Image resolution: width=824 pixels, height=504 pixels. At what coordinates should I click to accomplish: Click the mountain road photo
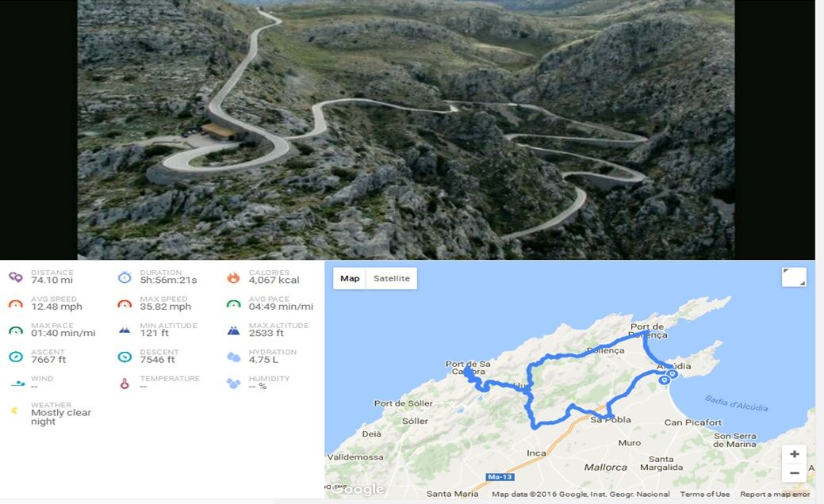[x=406, y=130]
